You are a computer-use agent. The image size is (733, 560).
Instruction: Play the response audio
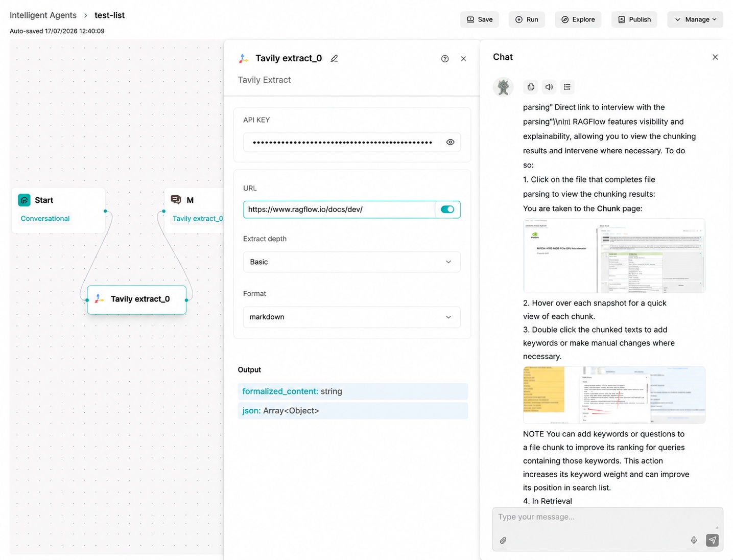click(x=549, y=87)
